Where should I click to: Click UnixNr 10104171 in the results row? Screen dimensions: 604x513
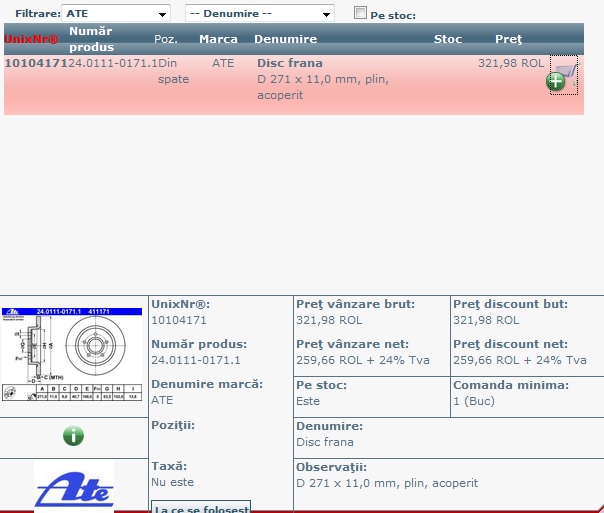pyautogui.click(x=36, y=63)
